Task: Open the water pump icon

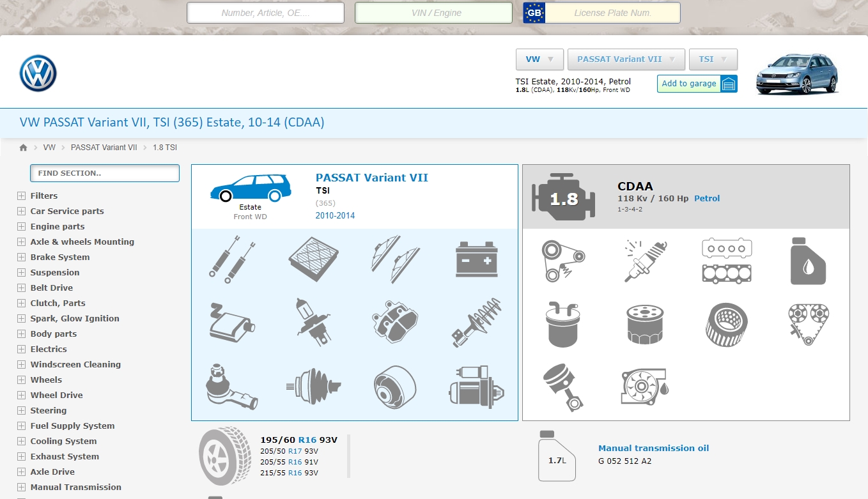Action: (646, 387)
